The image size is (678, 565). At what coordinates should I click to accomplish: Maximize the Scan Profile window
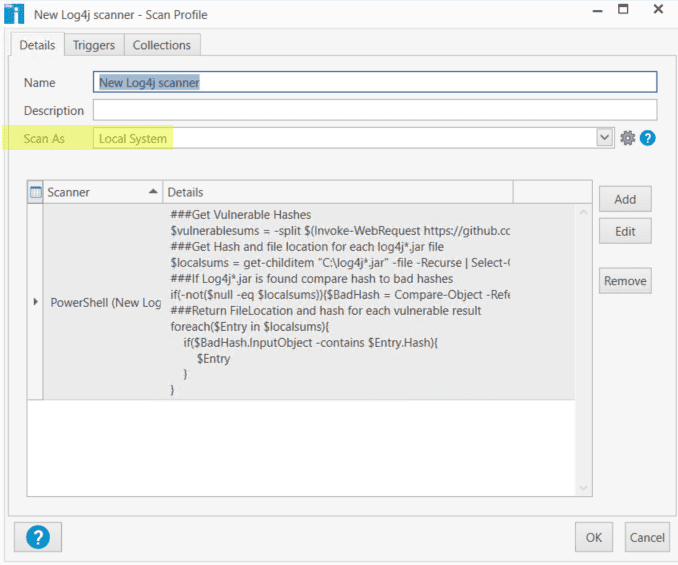[623, 9]
